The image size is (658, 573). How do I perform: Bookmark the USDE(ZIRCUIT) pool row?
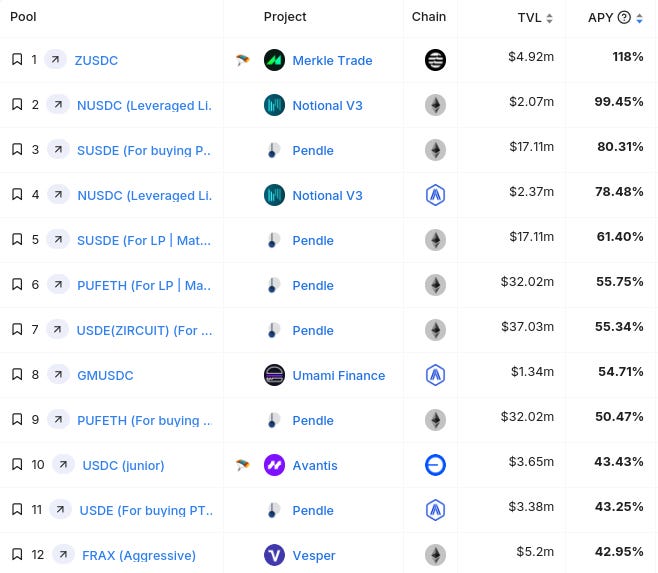17,329
